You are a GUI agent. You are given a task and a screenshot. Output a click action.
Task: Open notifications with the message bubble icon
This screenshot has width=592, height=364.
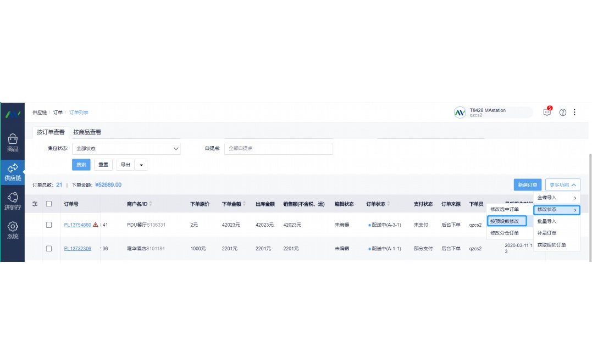point(547,112)
